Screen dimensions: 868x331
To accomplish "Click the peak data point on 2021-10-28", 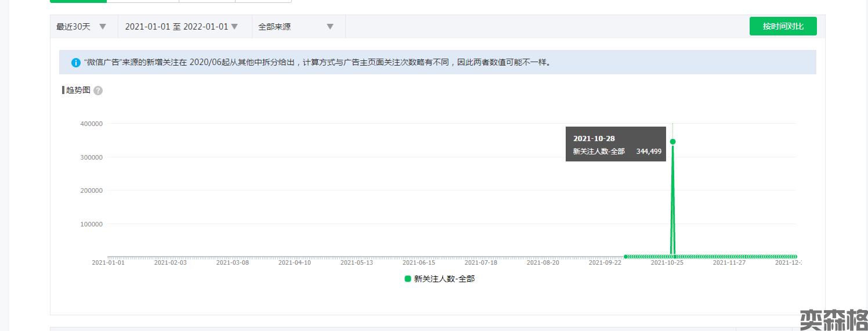I will (672, 142).
